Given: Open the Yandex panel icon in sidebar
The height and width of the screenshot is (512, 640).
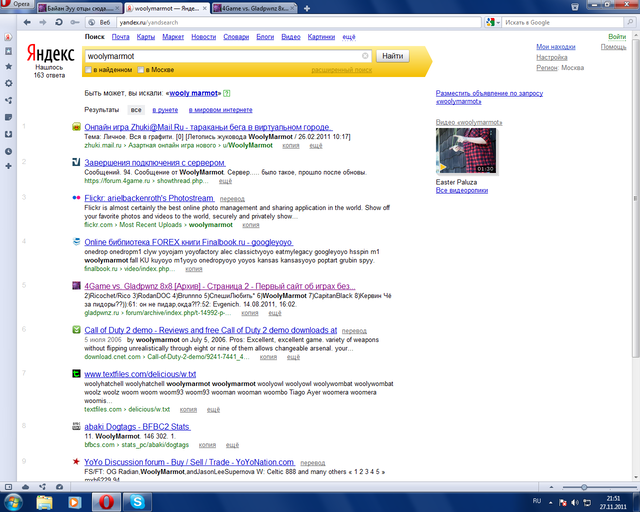Looking at the screenshot, I should [8, 37].
